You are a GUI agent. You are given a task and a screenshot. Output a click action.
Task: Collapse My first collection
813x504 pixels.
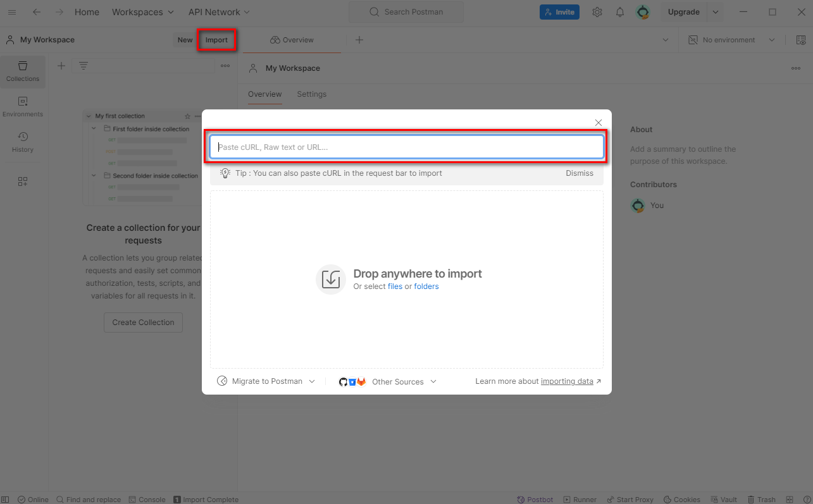(x=89, y=116)
